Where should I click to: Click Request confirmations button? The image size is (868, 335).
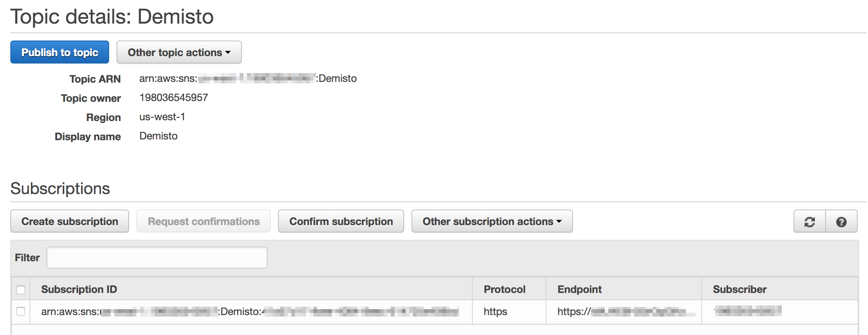point(204,221)
